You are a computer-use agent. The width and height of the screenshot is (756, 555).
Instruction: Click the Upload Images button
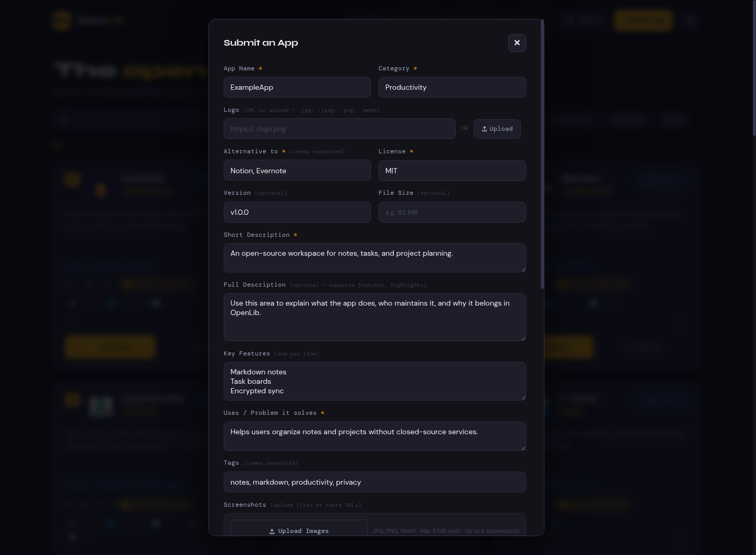299,528
